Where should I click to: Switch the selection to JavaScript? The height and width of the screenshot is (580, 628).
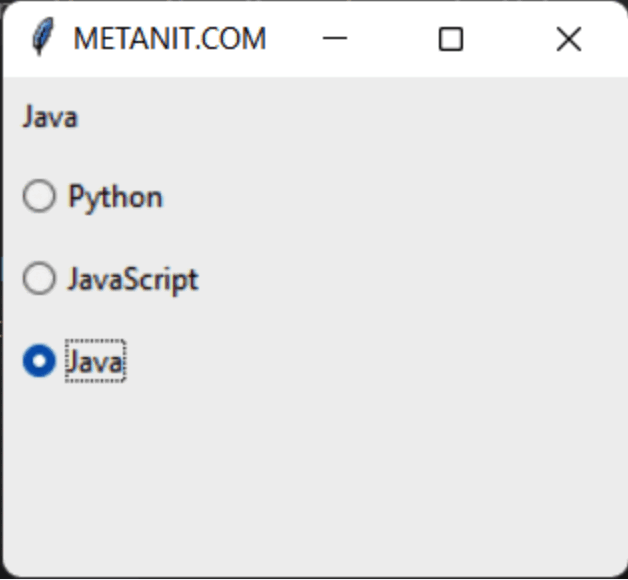pyautogui.click(x=111, y=279)
